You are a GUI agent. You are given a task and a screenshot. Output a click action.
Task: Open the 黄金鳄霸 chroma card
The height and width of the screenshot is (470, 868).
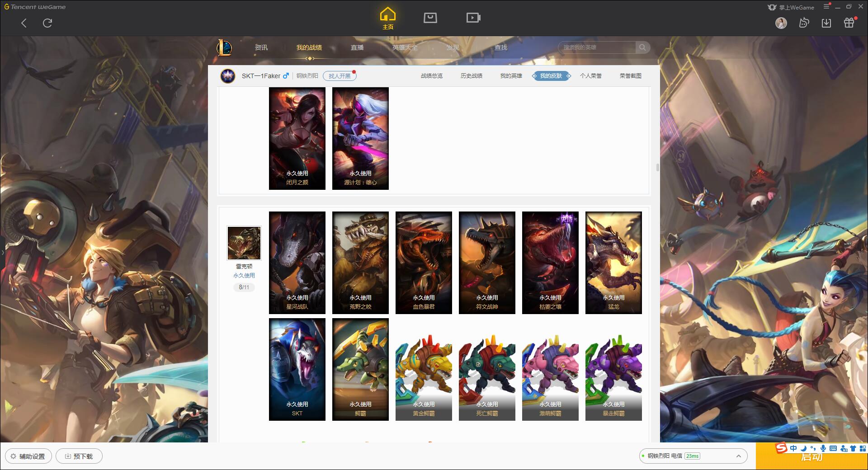pyautogui.click(x=424, y=369)
